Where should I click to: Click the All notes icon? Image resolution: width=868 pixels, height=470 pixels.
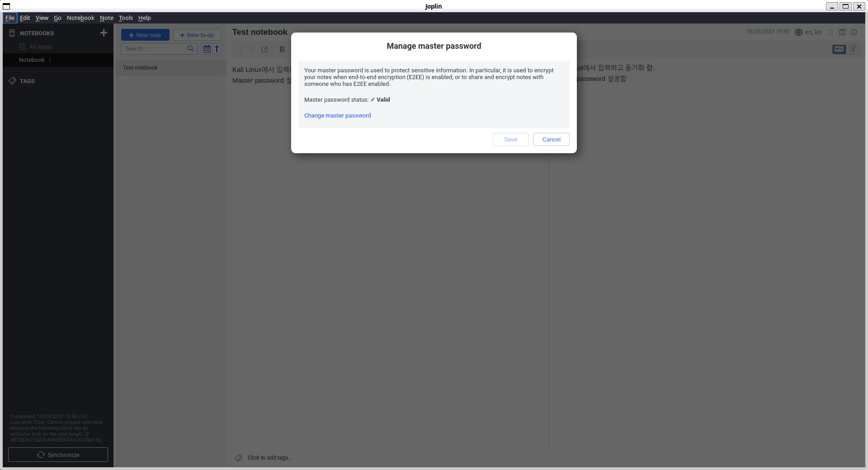click(22, 47)
